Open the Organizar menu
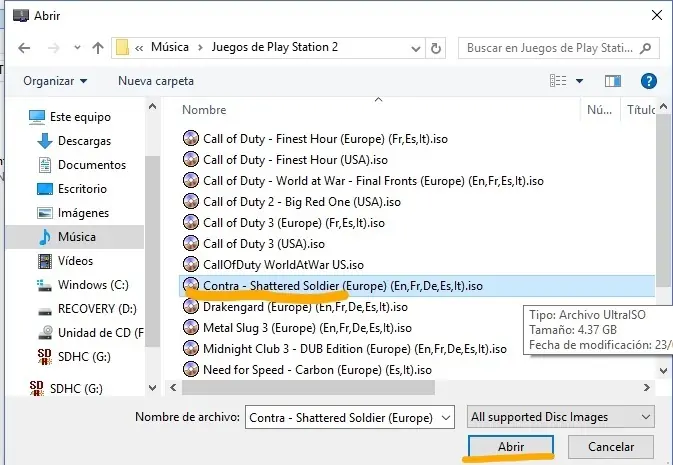The width and height of the screenshot is (673, 465). tap(55, 81)
